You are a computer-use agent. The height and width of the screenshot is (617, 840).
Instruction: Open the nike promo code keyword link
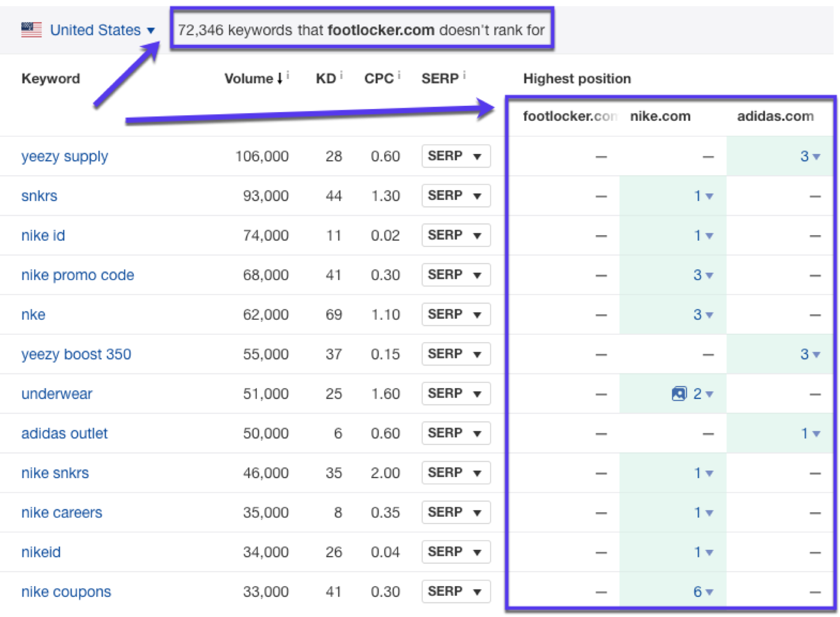(x=77, y=275)
